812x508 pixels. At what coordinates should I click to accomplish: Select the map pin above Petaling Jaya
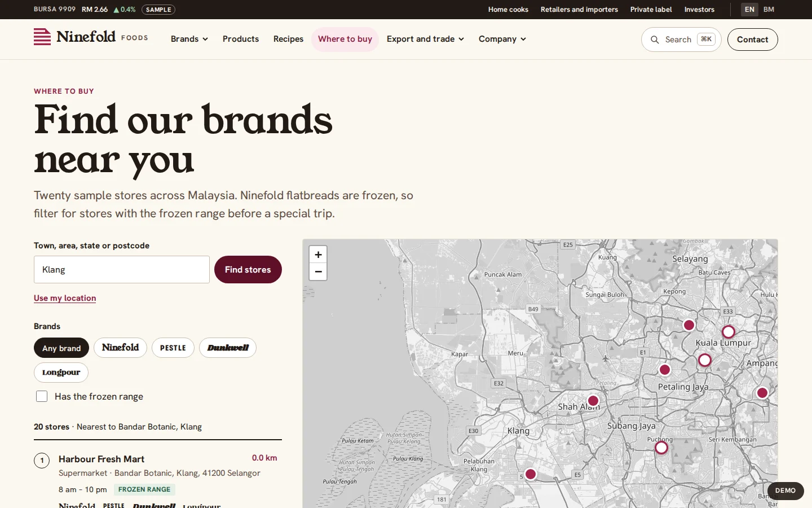665,370
